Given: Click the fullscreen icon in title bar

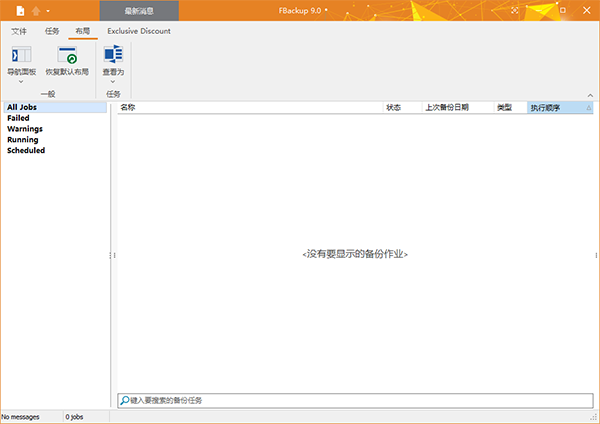Looking at the screenshot, I should pyautogui.click(x=515, y=10).
